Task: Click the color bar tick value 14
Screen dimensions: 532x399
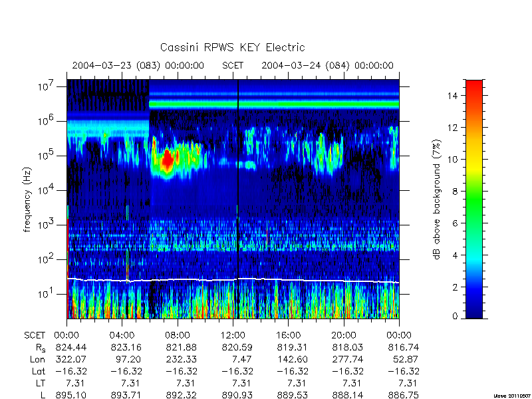Action: 453,96
